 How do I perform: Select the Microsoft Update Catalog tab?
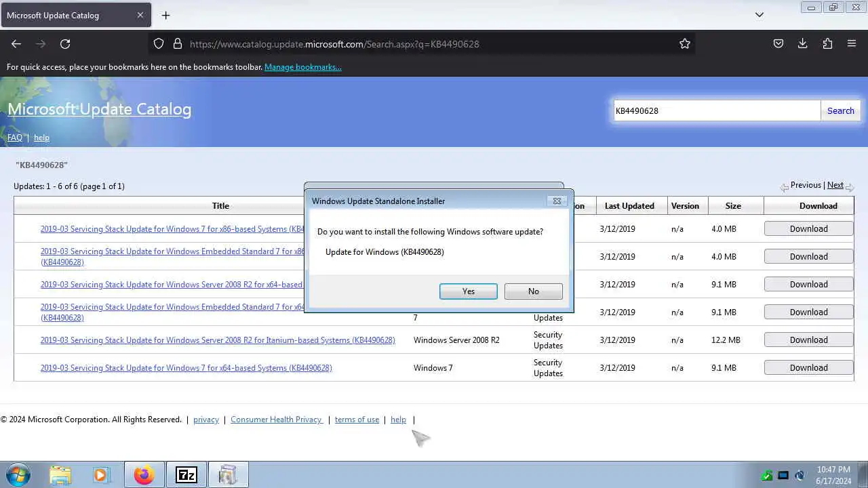(x=75, y=15)
